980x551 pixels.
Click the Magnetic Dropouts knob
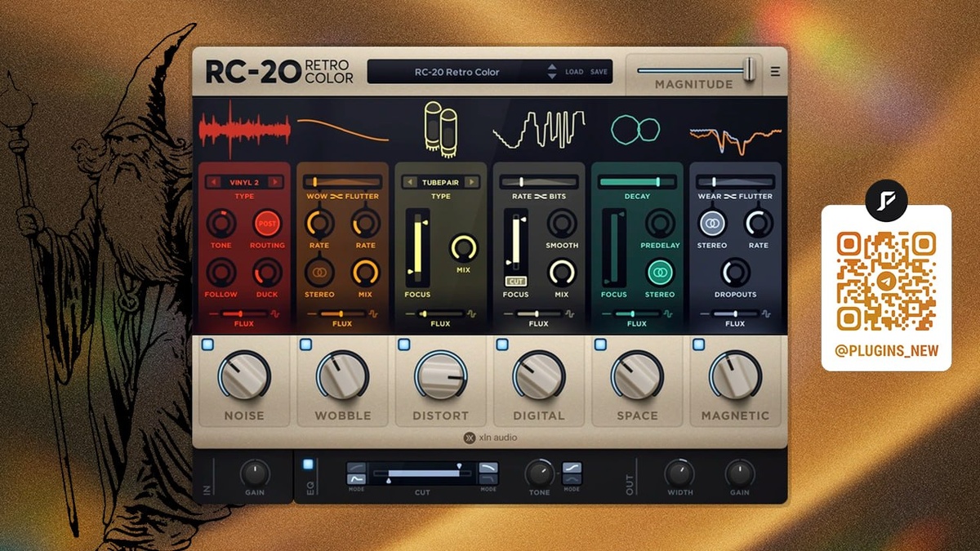tap(735, 272)
